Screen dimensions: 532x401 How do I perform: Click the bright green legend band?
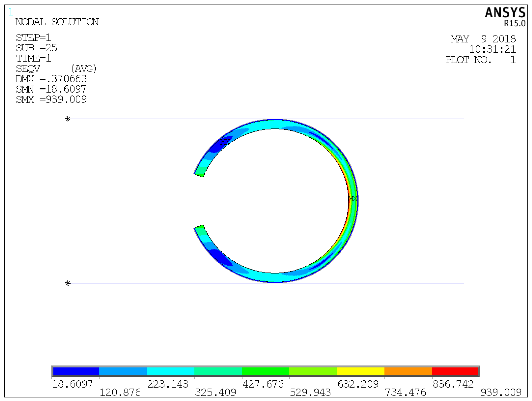265,371
